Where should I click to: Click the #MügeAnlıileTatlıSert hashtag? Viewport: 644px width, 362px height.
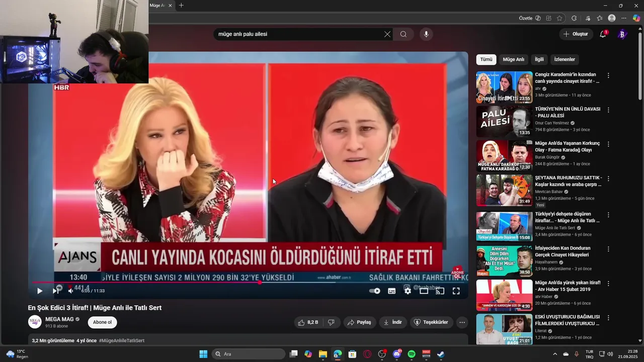tap(122, 340)
